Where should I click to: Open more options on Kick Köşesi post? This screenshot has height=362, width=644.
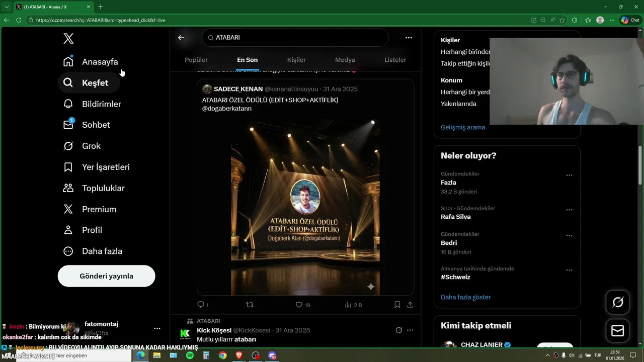point(410,330)
